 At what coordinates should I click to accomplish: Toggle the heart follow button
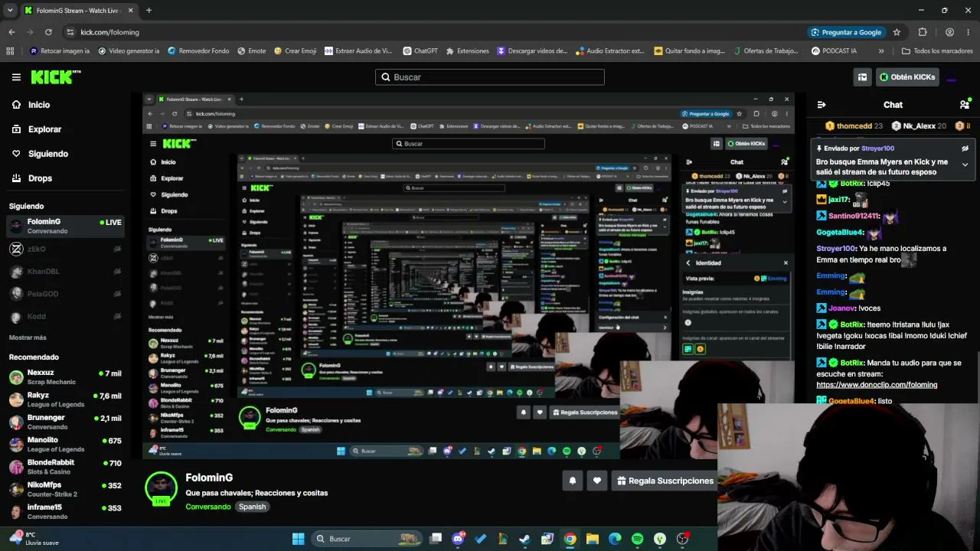click(596, 481)
